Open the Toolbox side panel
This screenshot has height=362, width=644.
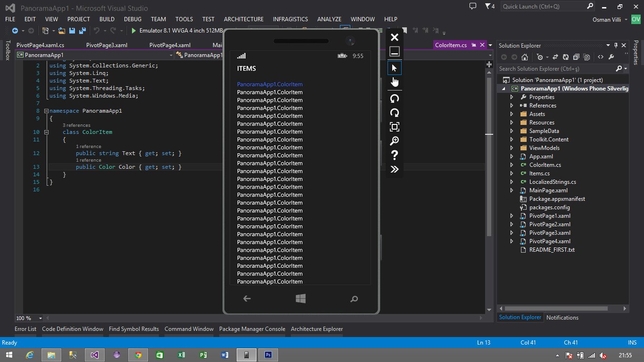pos(7,50)
